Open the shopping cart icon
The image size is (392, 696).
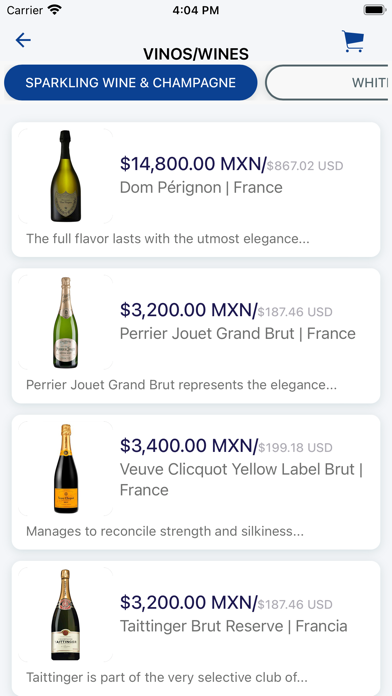[353, 41]
